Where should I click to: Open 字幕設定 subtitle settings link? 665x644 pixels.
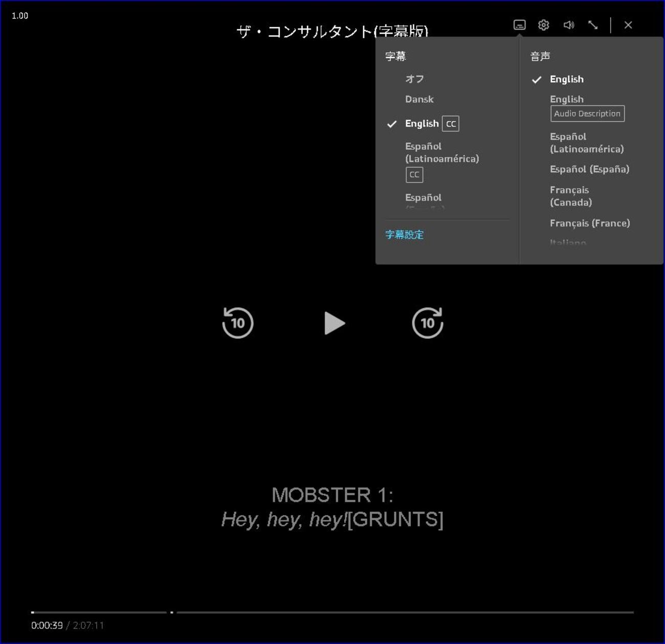click(x=405, y=234)
